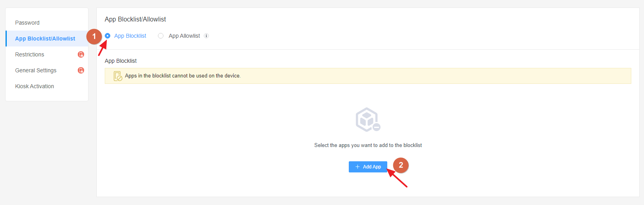This screenshot has width=644, height=205.
Task: Click the Add App button
Action: pyautogui.click(x=368, y=167)
